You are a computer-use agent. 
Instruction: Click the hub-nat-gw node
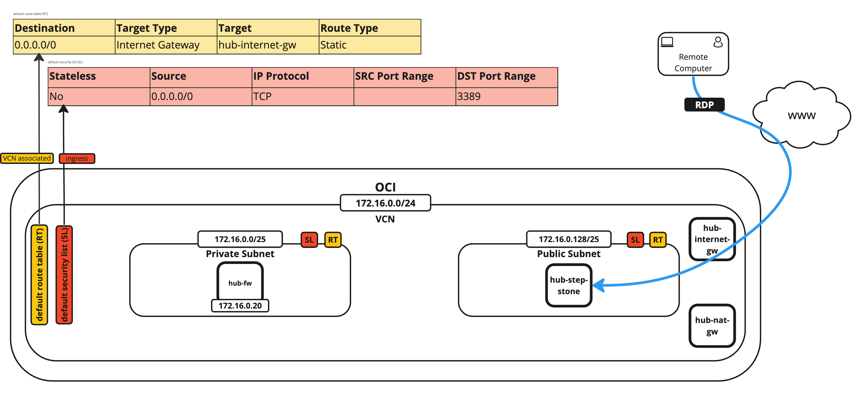point(712,325)
